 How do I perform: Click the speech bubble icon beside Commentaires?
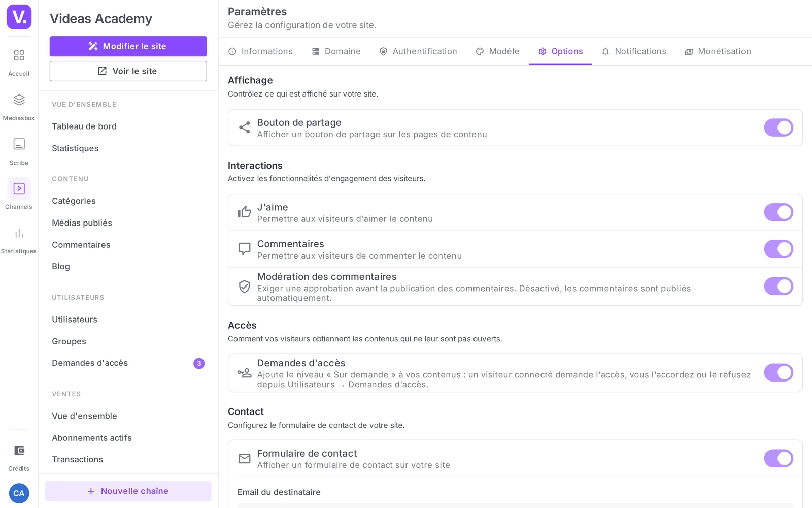click(x=244, y=248)
